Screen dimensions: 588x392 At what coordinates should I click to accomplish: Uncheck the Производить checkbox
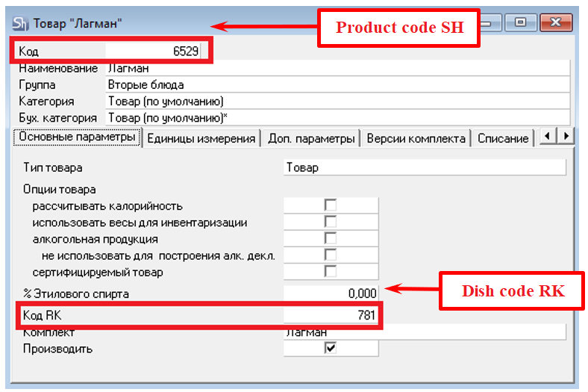330,349
